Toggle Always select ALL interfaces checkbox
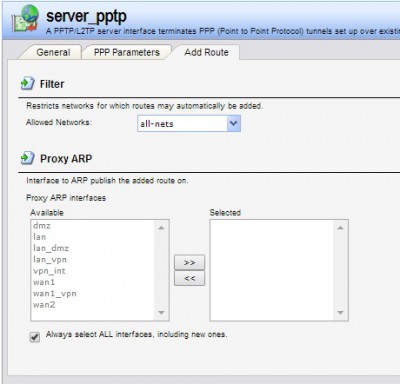This screenshot has height=384, width=400. (x=35, y=337)
